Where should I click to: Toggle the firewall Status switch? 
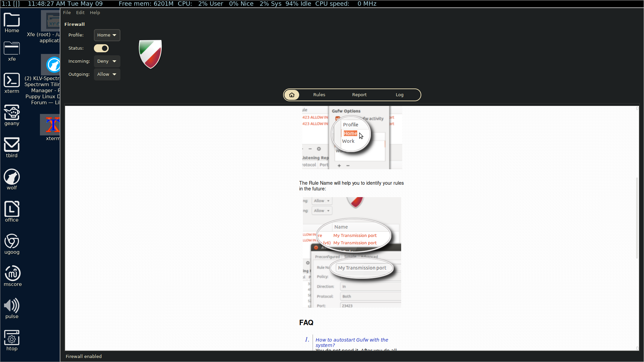101,48
